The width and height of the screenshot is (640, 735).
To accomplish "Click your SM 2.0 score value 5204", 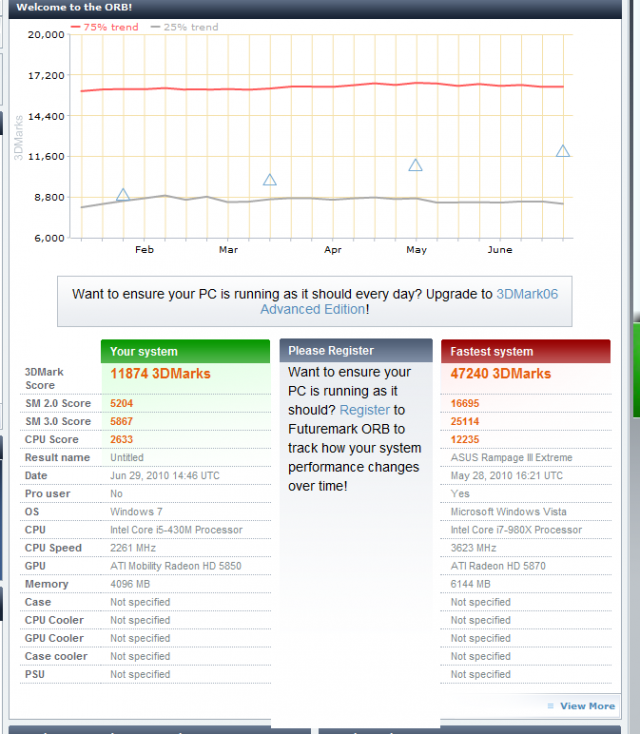I will pyautogui.click(x=121, y=404).
